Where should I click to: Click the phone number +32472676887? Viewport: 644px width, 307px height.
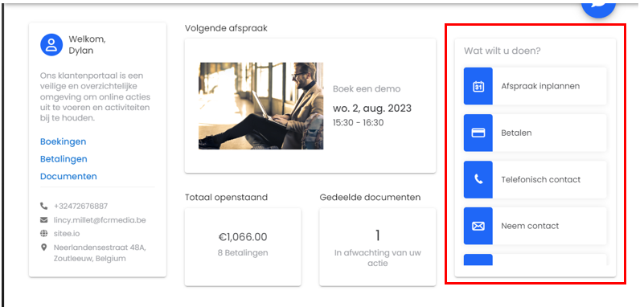tap(81, 206)
